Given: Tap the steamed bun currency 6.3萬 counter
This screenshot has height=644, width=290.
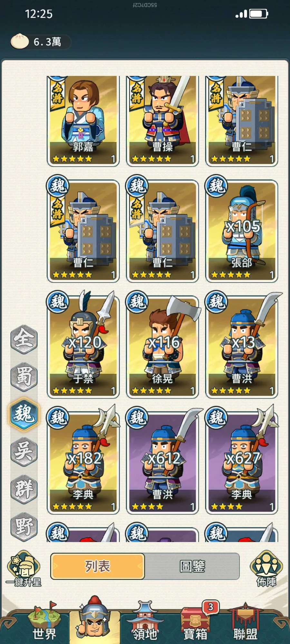Looking at the screenshot, I should 41,42.
